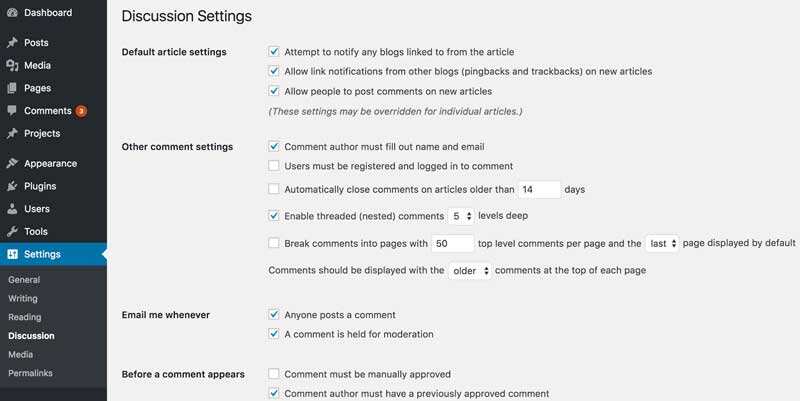Open the Permalinks settings submenu item
Screen dimensions: 800x401
(30, 373)
